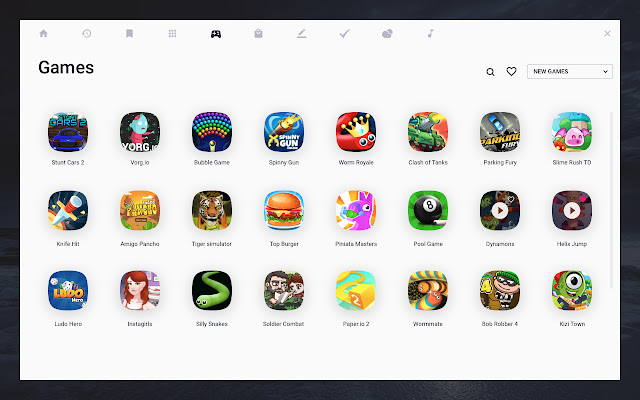Open Pool Game icon
Image resolution: width=640 pixels, height=400 pixels.
point(428,211)
